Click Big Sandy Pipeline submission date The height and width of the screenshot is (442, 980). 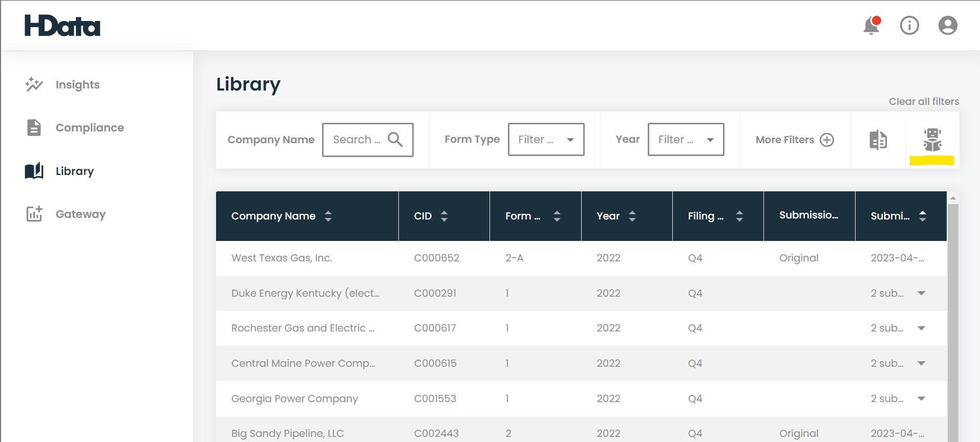pos(898,433)
